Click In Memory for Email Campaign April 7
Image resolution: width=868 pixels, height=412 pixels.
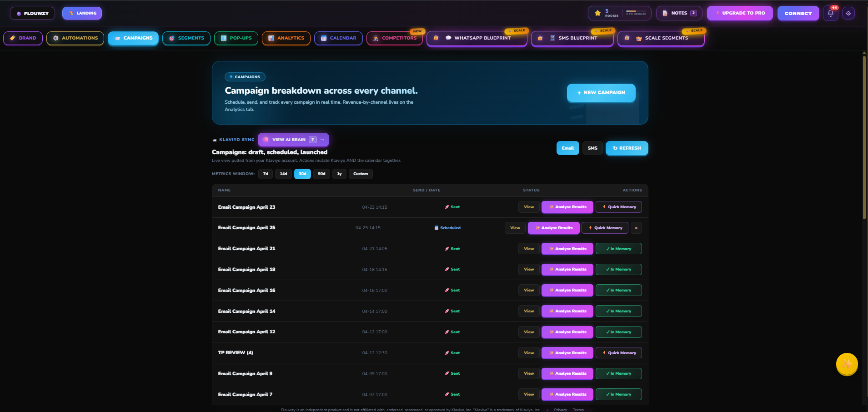tap(619, 394)
